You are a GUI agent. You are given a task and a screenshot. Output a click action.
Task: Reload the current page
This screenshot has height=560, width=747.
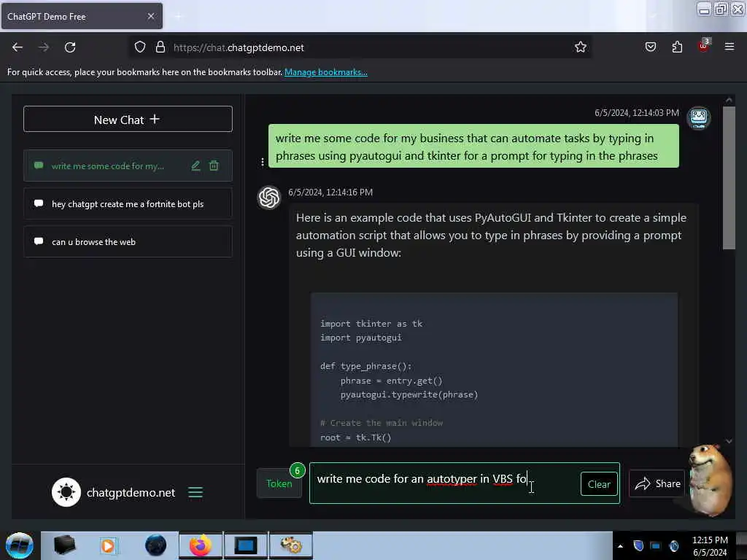point(70,47)
